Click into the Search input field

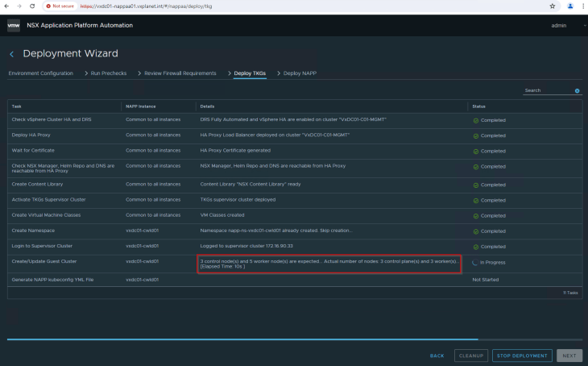tap(549, 90)
